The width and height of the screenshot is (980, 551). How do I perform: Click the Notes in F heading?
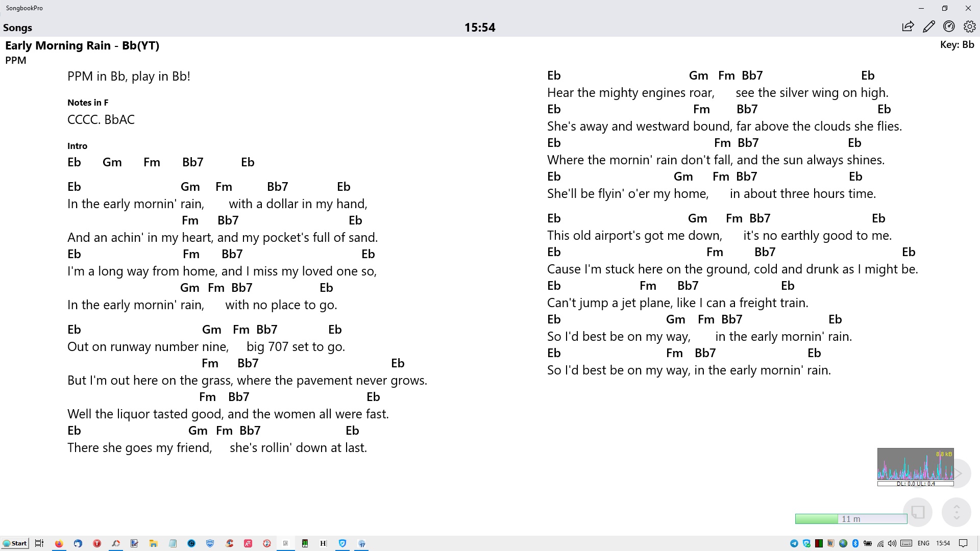[88, 103]
